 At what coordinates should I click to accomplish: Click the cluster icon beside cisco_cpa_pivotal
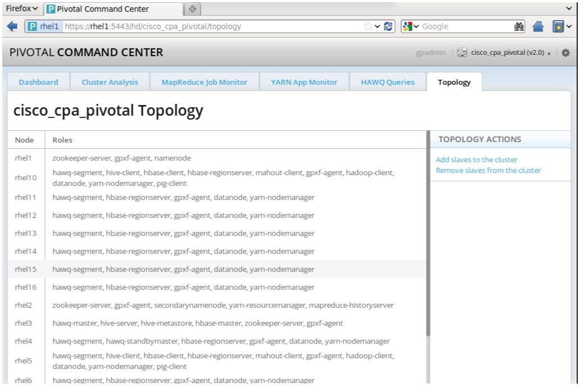(x=461, y=52)
